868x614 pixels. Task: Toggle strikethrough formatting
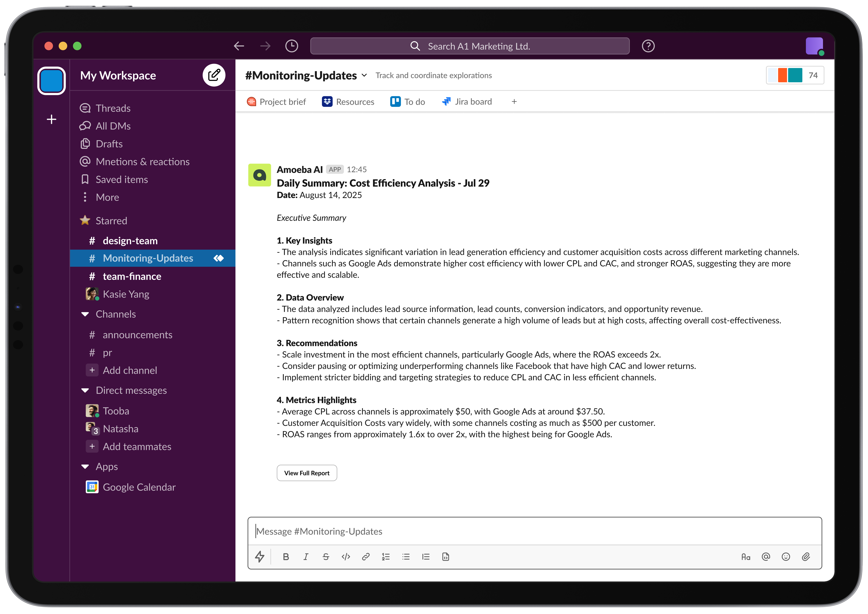pos(326,556)
